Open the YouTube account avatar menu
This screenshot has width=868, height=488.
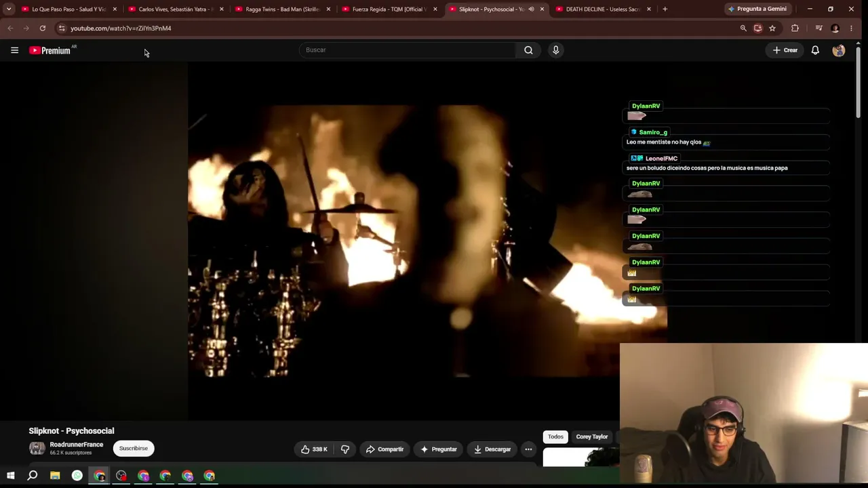839,50
